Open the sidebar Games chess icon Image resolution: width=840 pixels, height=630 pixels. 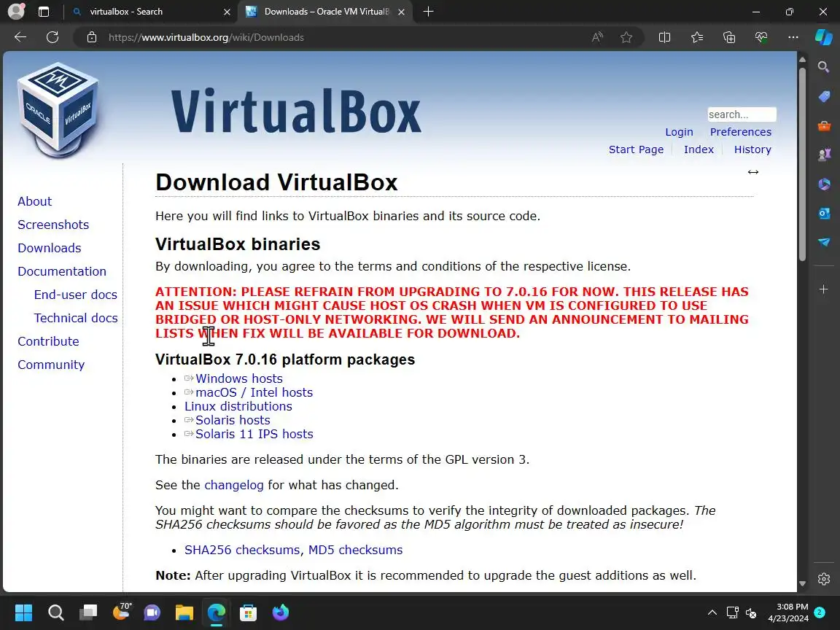click(x=824, y=155)
